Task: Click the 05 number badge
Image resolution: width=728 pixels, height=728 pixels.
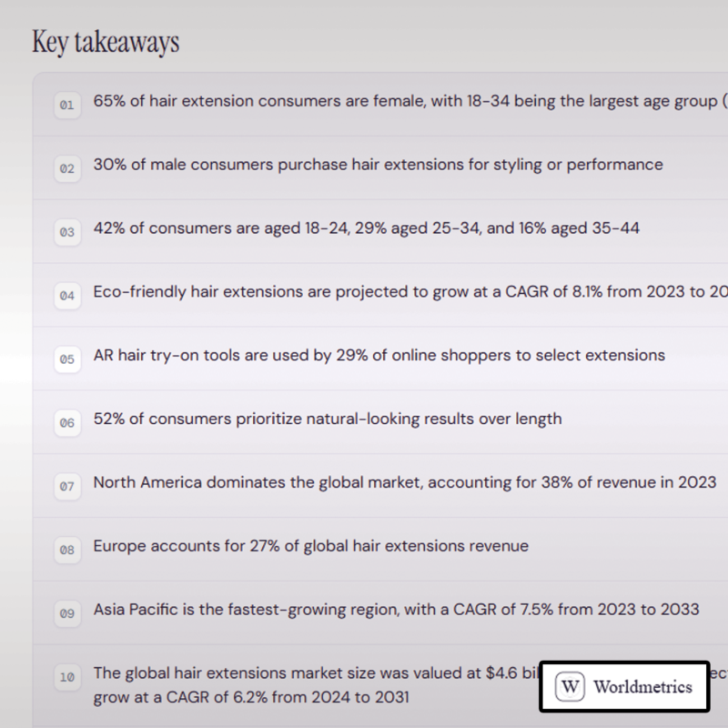Action: [67, 359]
